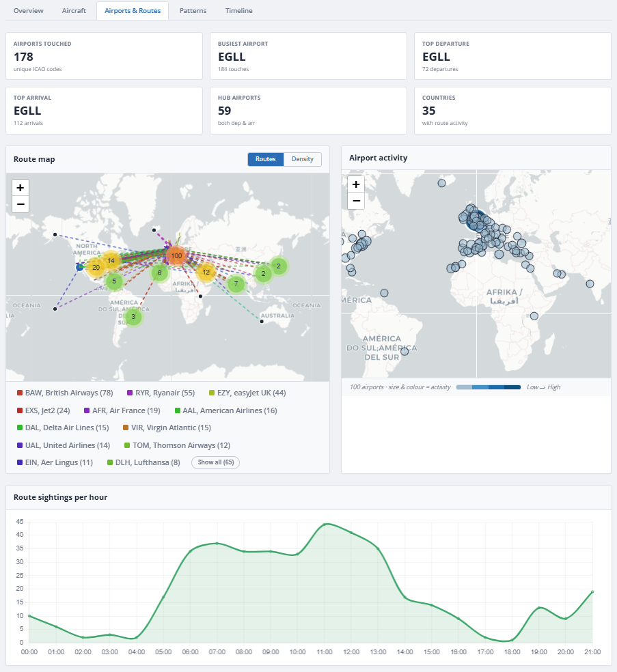Toggle EZY, easyJet UK legend entry
Screen dimensions: 617x672
tap(247, 393)
